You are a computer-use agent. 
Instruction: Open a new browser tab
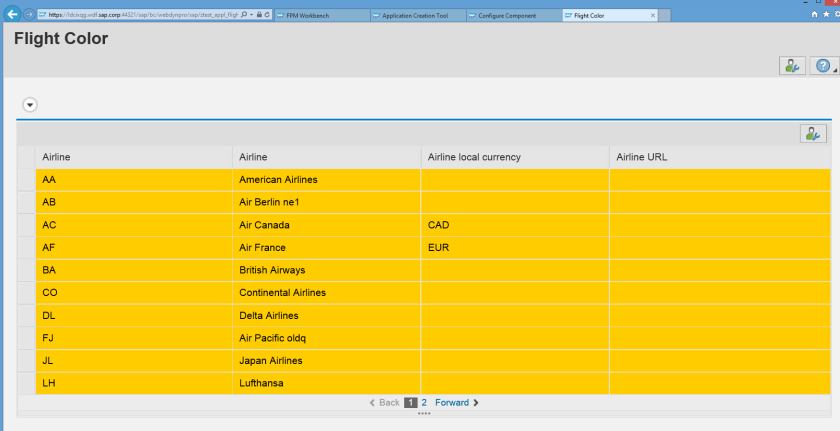click(665, 16)
